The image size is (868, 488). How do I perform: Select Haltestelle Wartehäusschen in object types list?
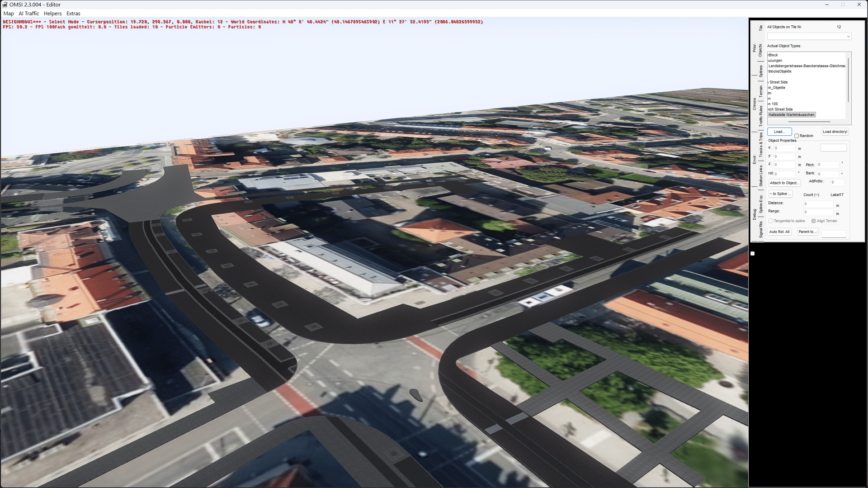(791, 115)
